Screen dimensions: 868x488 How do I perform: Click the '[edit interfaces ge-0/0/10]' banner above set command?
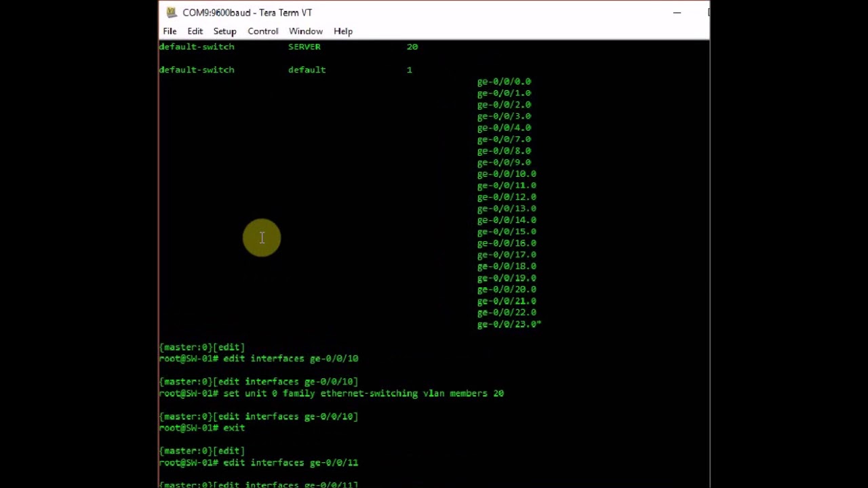click(x=285, y=382)
